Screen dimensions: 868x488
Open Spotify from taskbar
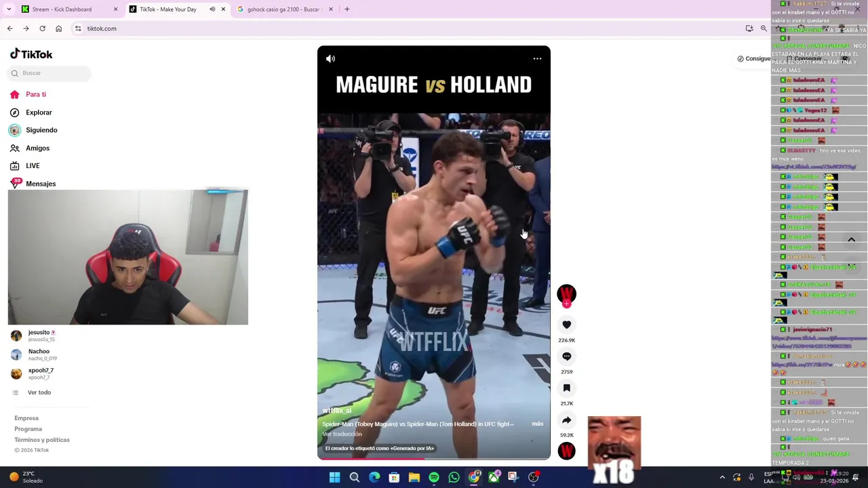coord(434,478)
